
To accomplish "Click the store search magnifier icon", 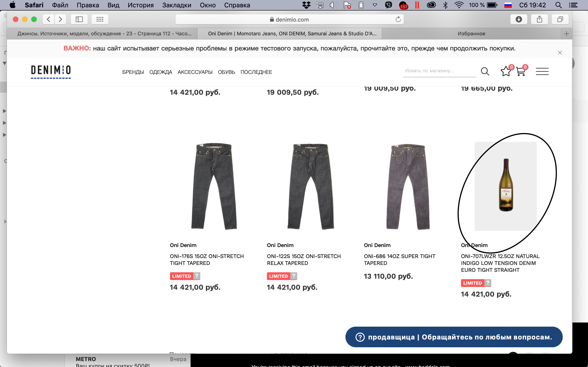I will (x=485, y=71).
